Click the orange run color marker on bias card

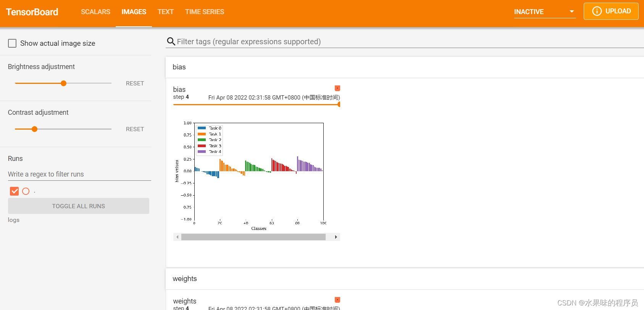pyautogui.click(x=337, y=88)
